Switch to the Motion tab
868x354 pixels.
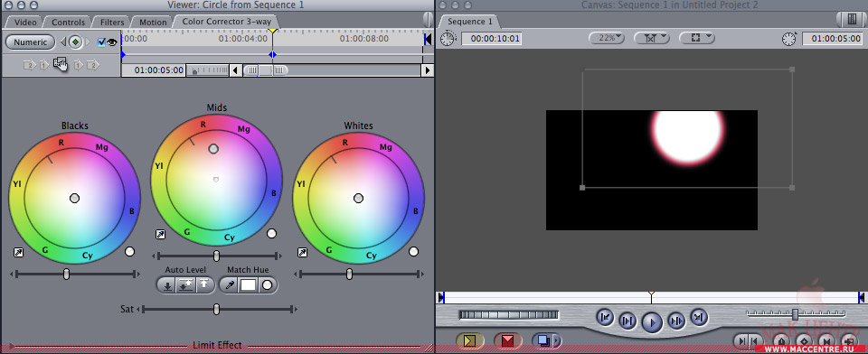153,22
